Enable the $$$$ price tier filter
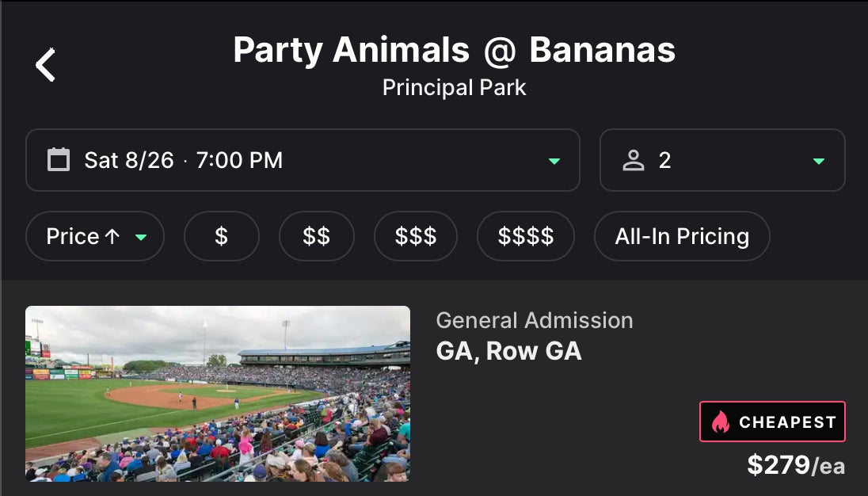Image resolution: width=868 pixels, height=496 pixels. pos(525,236)
